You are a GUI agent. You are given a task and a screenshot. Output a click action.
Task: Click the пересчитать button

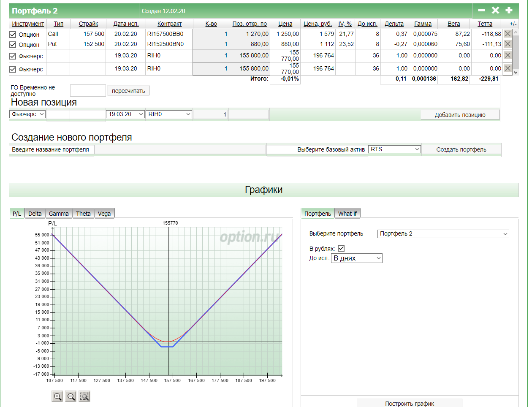[128, 91]
